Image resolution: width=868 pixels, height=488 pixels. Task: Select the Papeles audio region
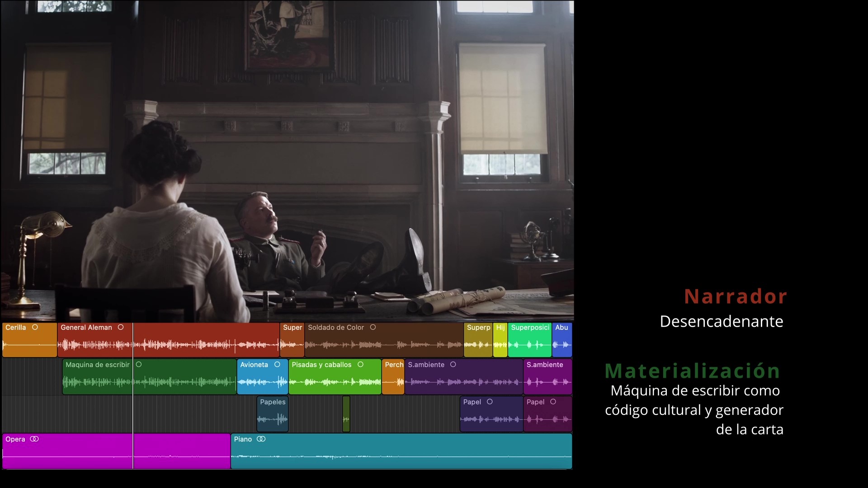(x=273, y=414)
